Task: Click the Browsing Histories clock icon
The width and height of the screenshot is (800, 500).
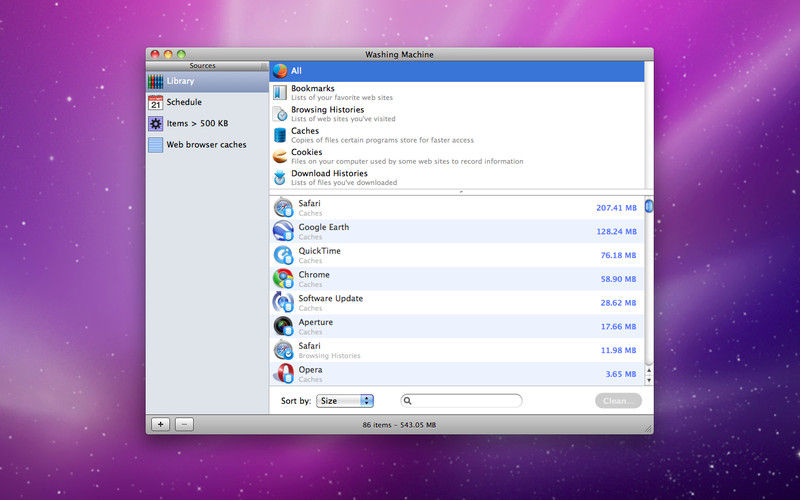Action: [280, 114]
